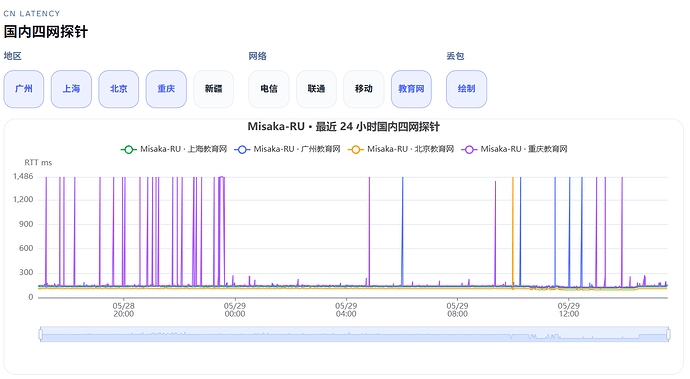The height and width of the screenshot is (379, 690).
Task: Toggle the 重庆 region filter
Action: point(166,89)
